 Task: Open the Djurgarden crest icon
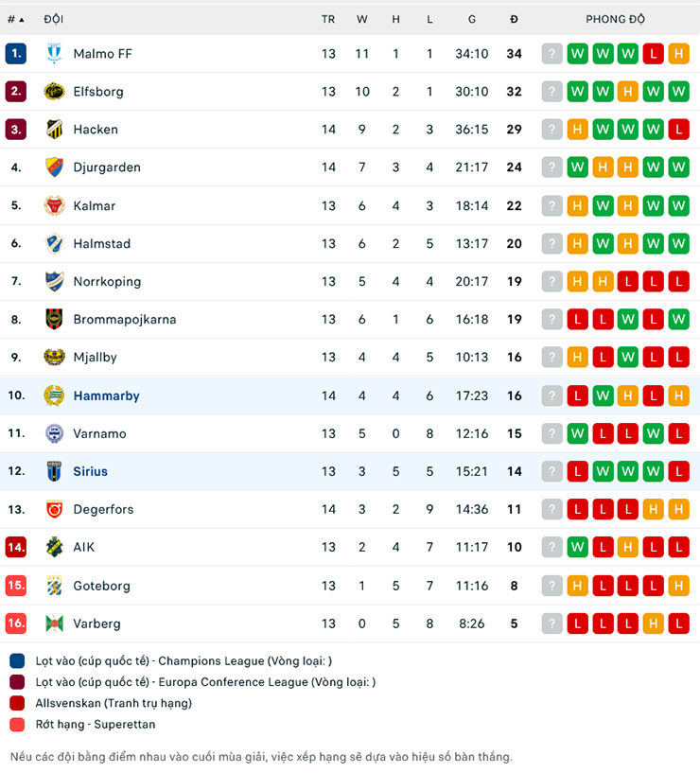54,167
